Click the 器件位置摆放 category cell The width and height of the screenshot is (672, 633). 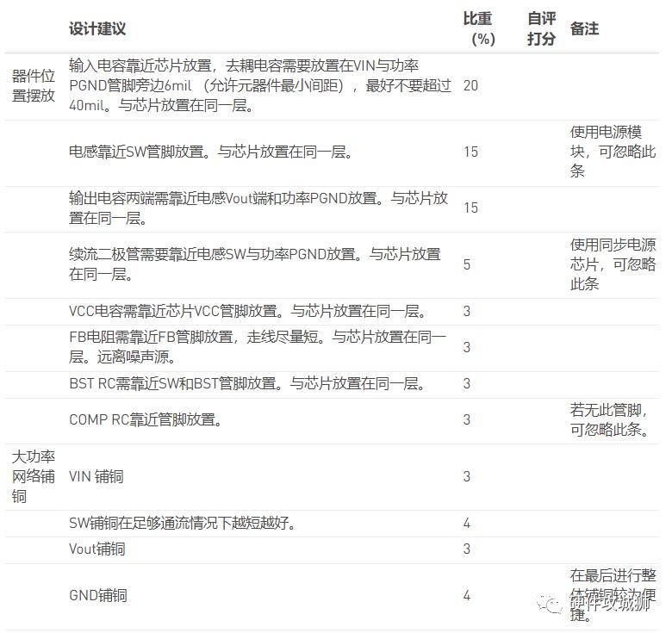coord(34,85)
